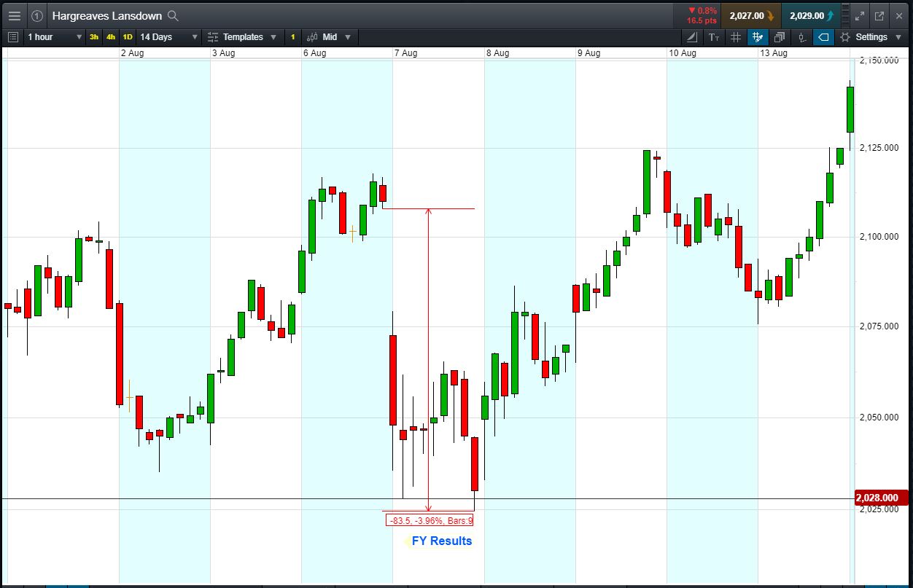Screen dimensions: 913x588
Task: Open the Settings menu
Action: pyautogui.click(x=869, y=36)
